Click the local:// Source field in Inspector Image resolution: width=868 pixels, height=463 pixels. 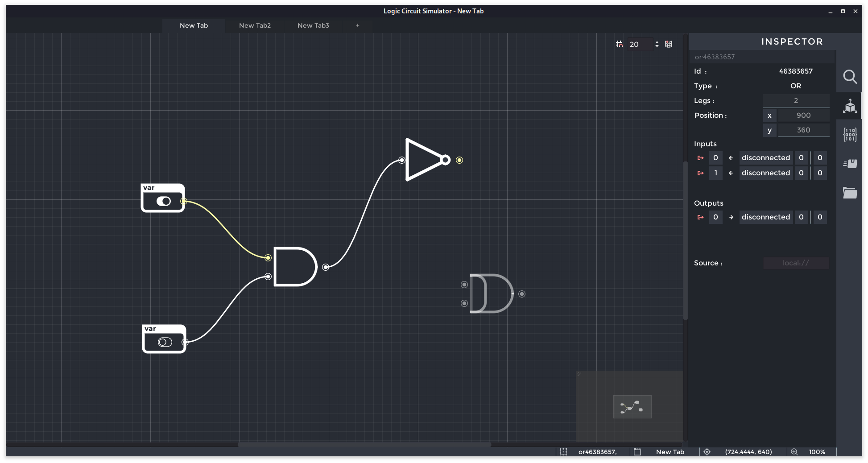point(796,263)
